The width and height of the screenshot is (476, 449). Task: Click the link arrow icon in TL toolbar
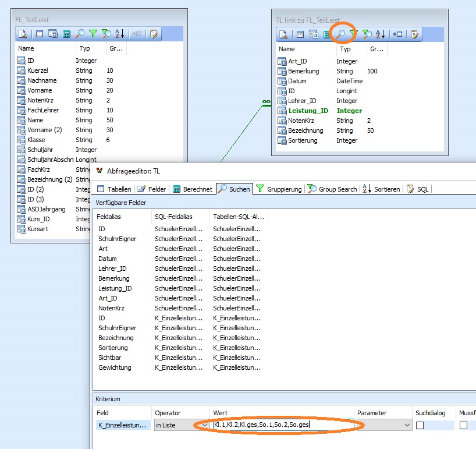click(398, 34)
